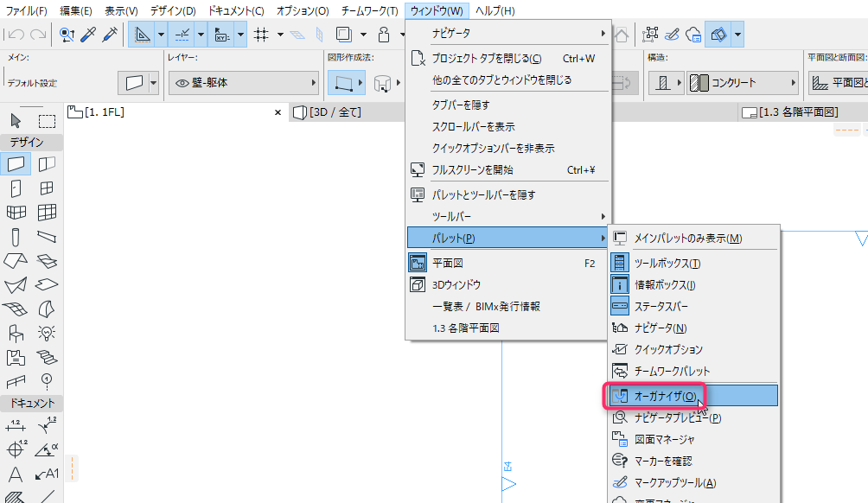Expand the ナビゲータ submenu
This screenshot has width=868, height=503.
508,33
